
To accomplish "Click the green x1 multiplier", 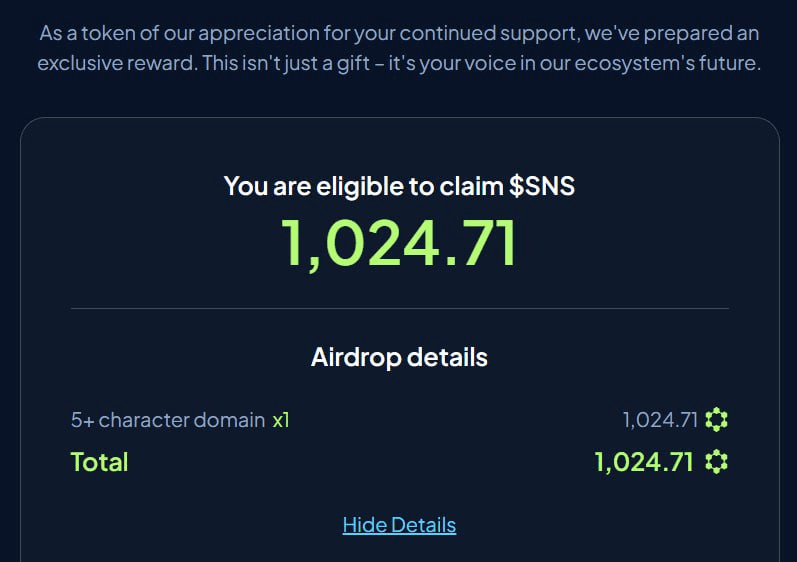I will [x=281, y=420].
